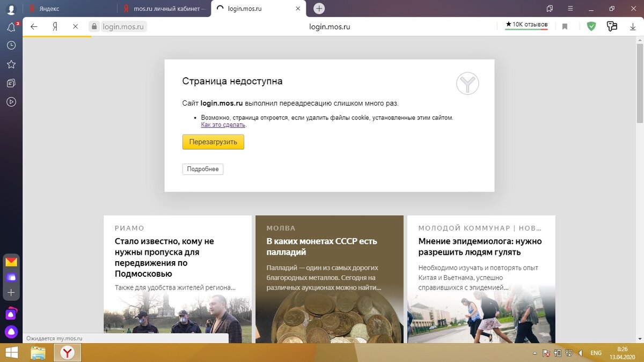View connection lock icon info
Screen dimensions: 644x362
point(94,26)
